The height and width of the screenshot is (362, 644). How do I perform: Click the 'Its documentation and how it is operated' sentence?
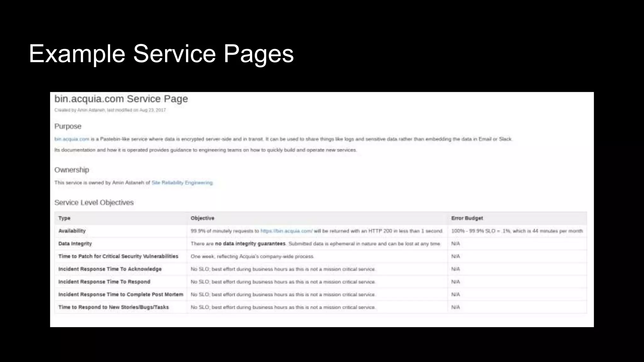pos(206,150)
